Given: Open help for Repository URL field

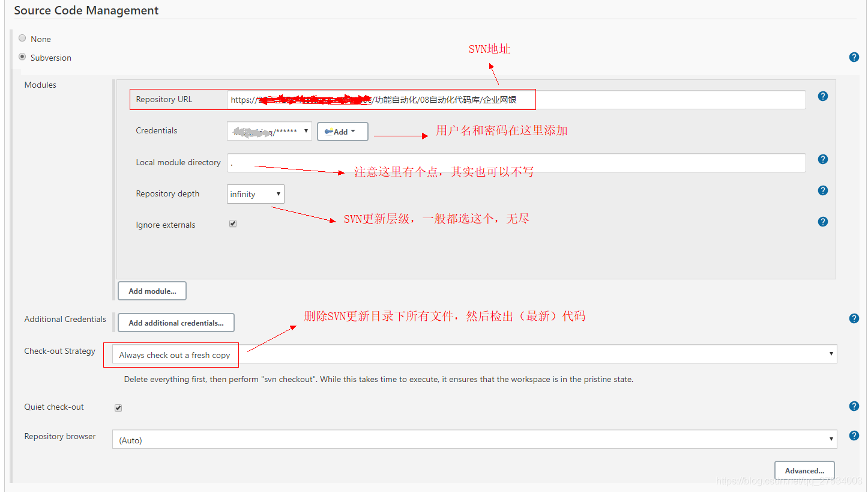Looking at the screenshot, I should coord(822,96).
